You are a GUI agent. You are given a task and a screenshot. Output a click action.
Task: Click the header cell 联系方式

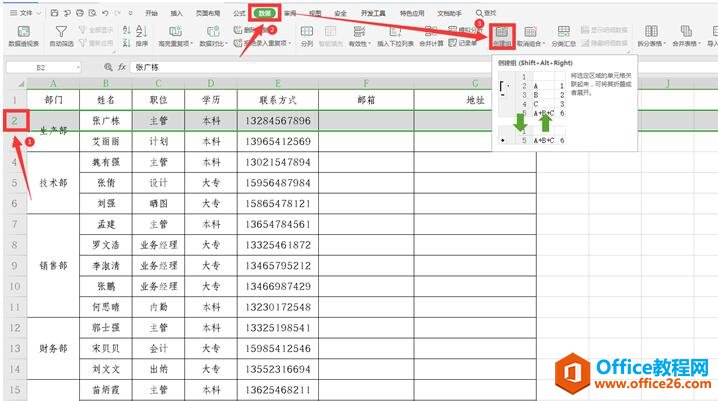278,100
